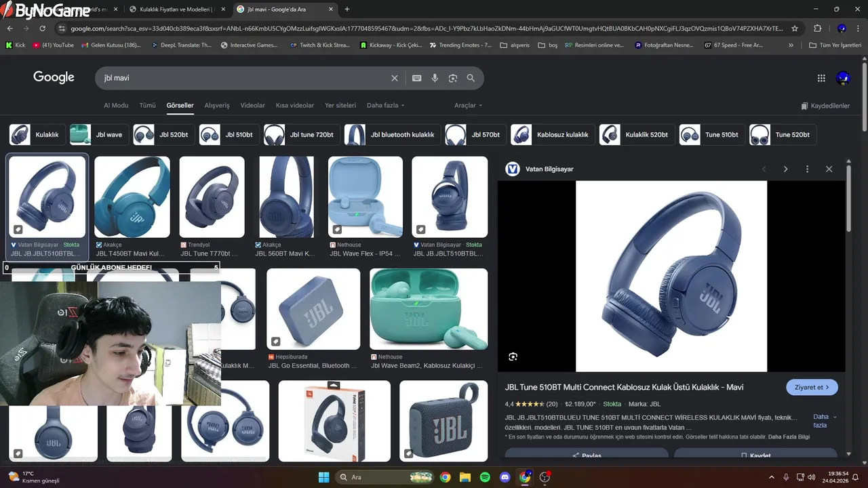Switch to the Tümü tab
The image size is (868, 488).
pos(147,106)
